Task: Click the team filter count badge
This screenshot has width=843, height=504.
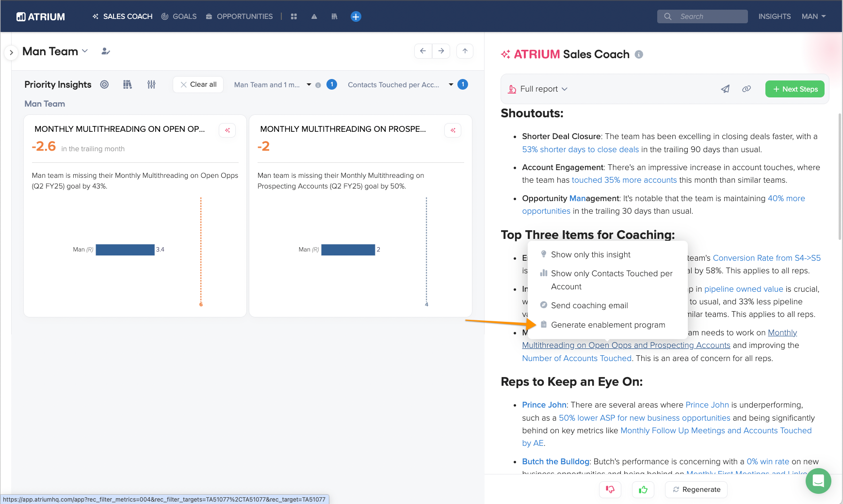Action: 332,84
